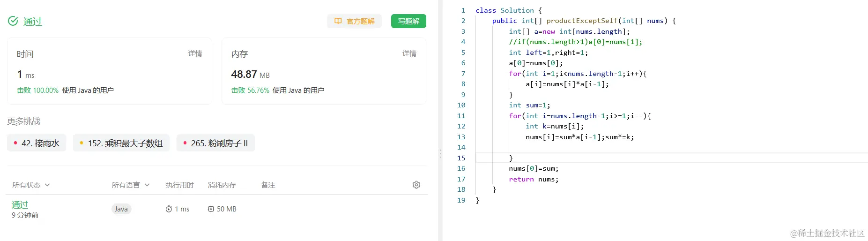
Task: Click the line 'a[0]=nums[0];'
Action: pyautogui.click(x=536, y=63)
